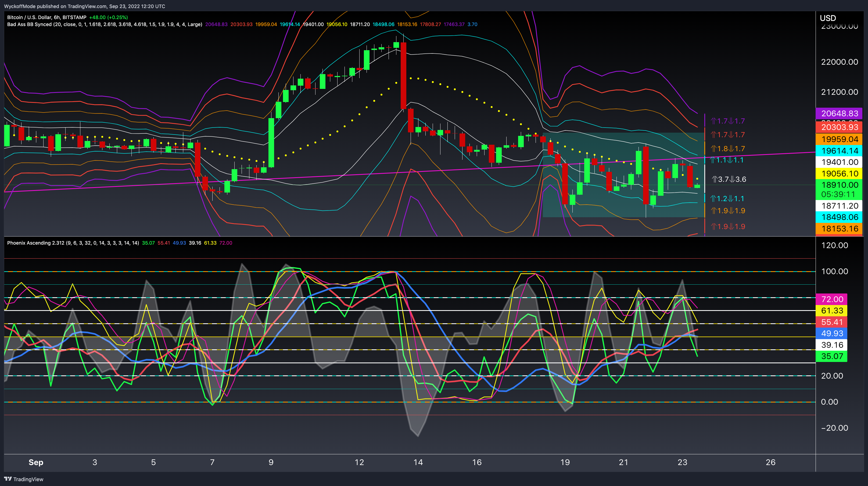The width and height of the screenshot is (868, 486).
Task: Click yellow 19056.10 price axis label
Action: click(839, 174)
